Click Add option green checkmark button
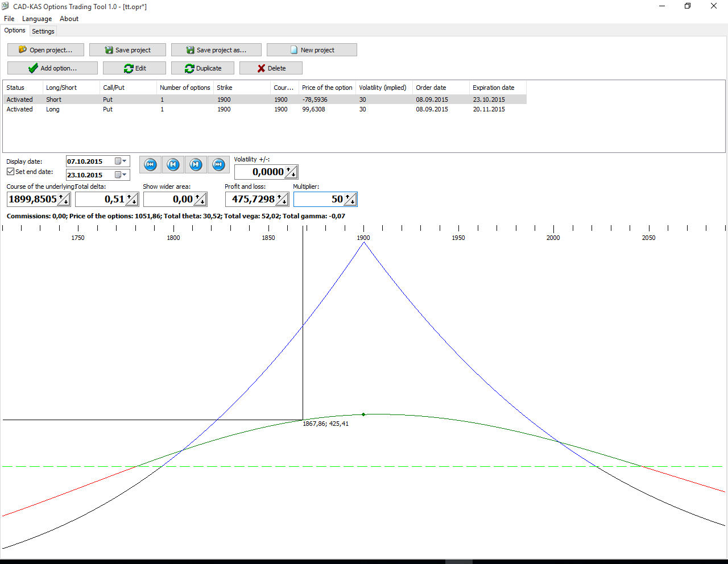The image size is (728, 564). [52, 68]
